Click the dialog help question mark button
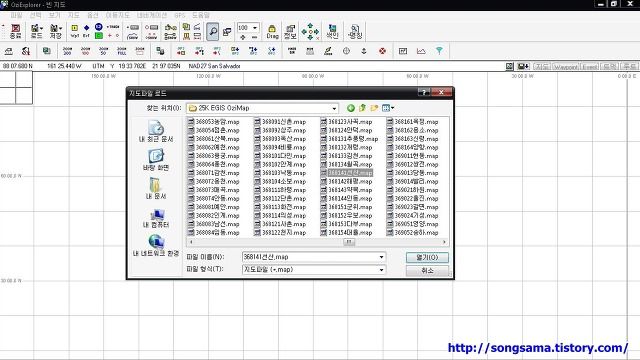The image size is (640, 360). coord(423,93)
